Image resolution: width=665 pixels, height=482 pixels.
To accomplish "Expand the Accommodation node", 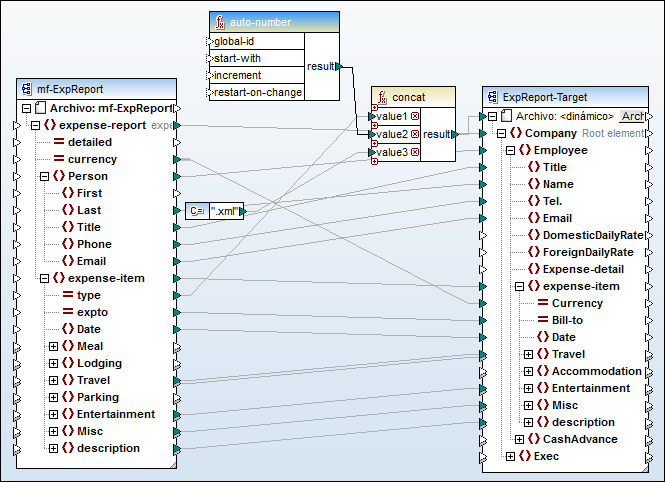I will [x=529, y=371].
